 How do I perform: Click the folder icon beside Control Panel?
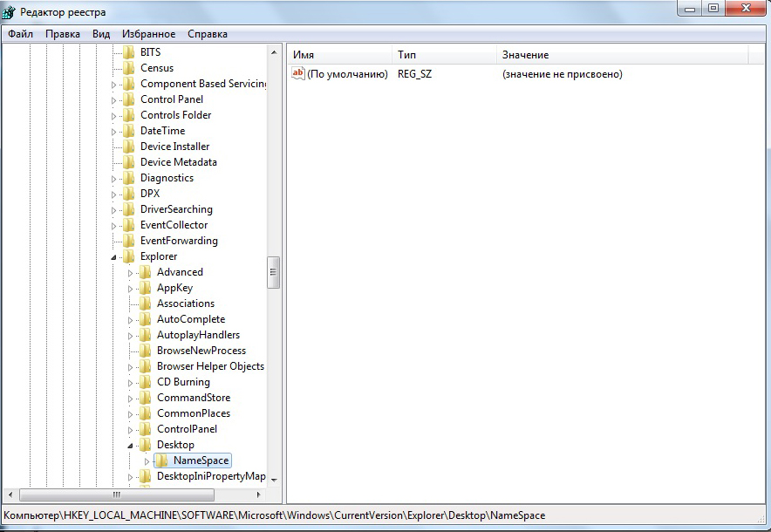(128, 99)
